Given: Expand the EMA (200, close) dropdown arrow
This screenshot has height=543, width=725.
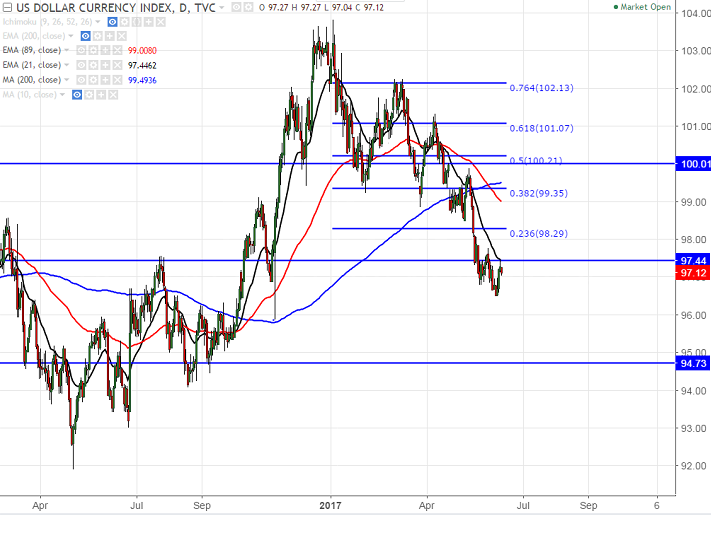Looking at the screenshot, I should (71, 36).
